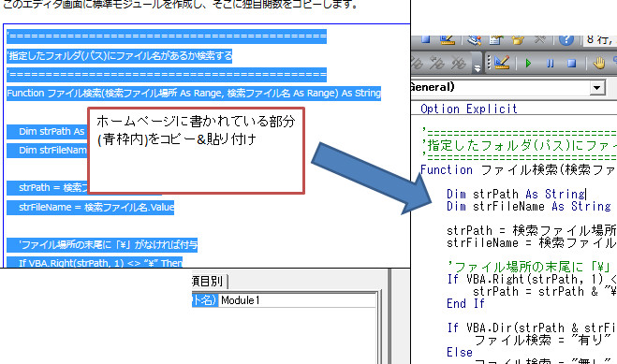Open the (General) object dropdown arrow

click(597, 87)
